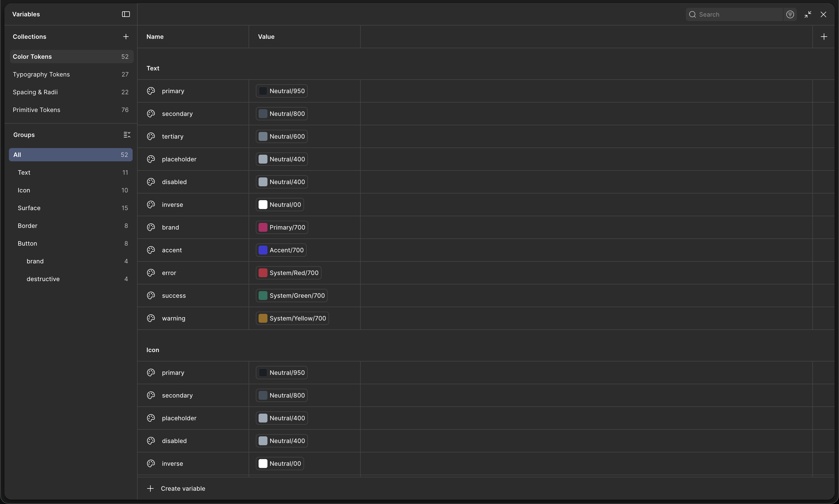Click palette icon of Text secondary row
Screen dimensions: 839x504
[x=151, y=114]
